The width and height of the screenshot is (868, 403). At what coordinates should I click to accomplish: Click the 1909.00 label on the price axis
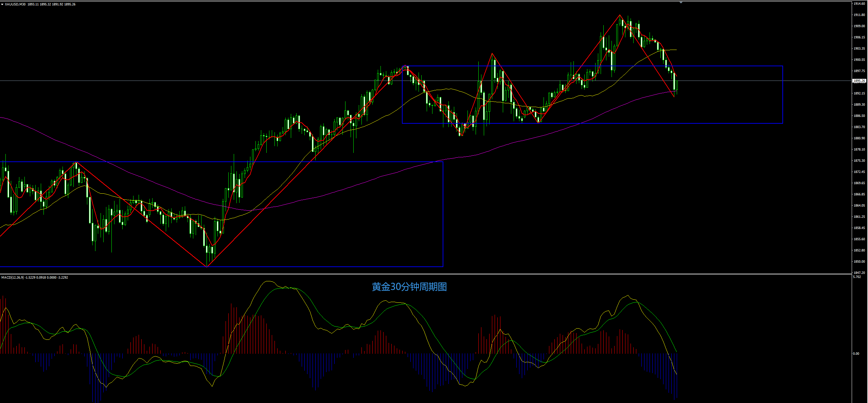pyautogui.click(x=859, y=26)
